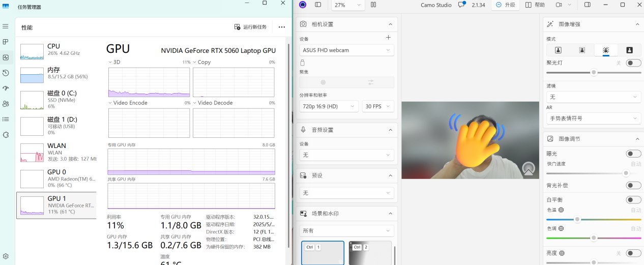644x265 pixels.
Task: Open 帮助 help button
Action: click(x=535, y=5)
